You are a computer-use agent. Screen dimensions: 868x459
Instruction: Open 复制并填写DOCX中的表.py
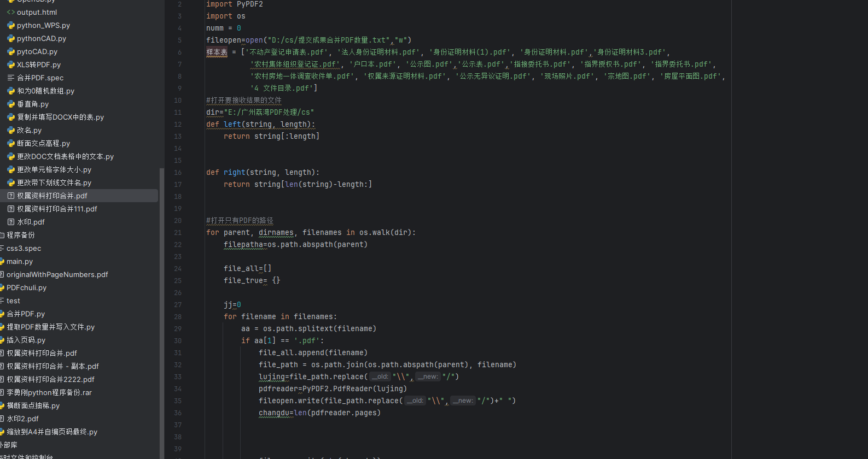tap(60, 117)
